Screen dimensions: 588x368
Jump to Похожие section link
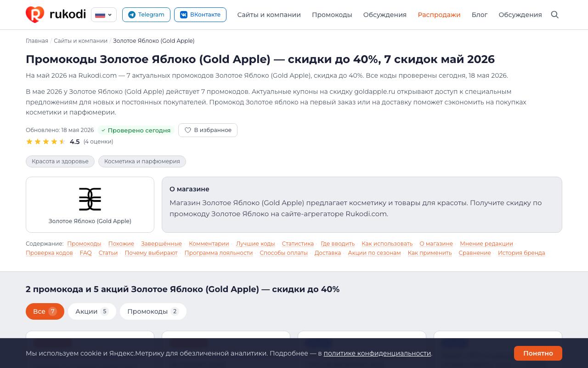pyautogui.click(x=121, y=244)
